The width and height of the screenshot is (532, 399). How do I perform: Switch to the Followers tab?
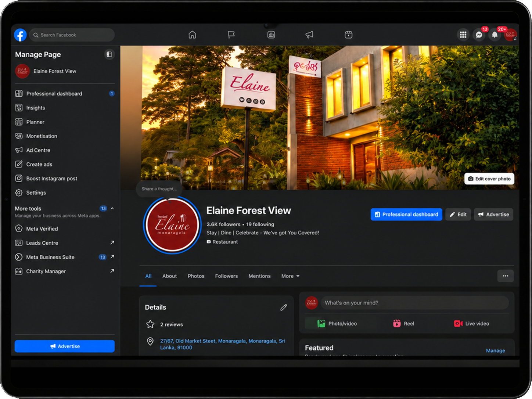pyautogui.click(x=226, y=276)
